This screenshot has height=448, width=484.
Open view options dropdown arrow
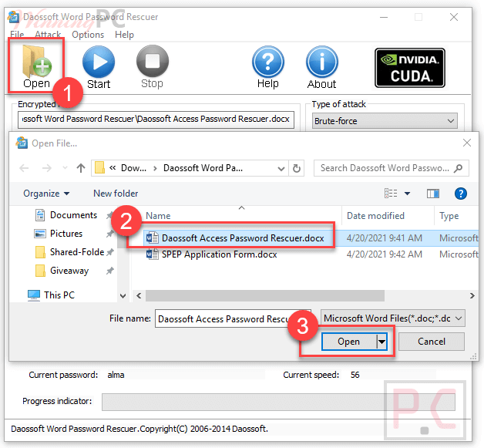(407, 194)
